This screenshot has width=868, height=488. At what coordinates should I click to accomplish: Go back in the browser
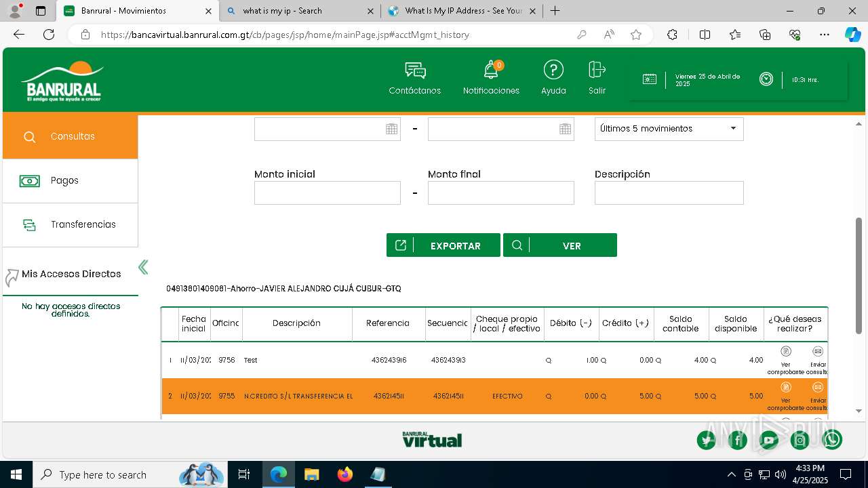point(19,35)
